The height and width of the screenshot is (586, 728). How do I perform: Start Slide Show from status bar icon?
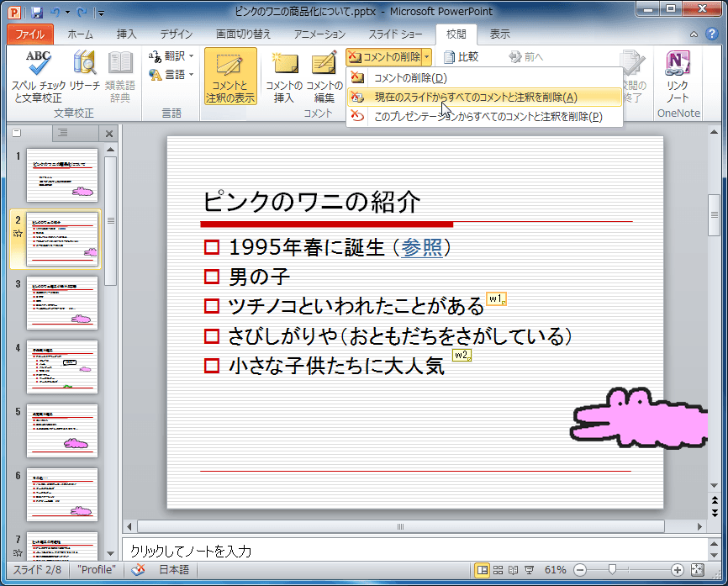(529, 570)
